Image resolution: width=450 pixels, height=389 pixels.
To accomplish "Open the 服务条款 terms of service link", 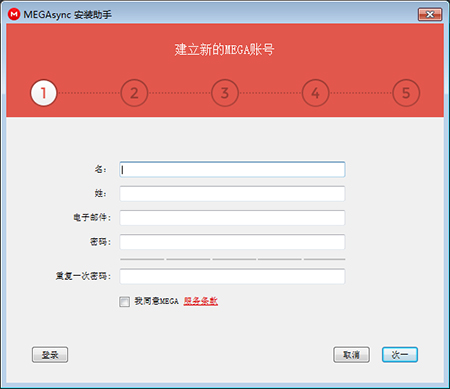I will click(x=201, y=301).
